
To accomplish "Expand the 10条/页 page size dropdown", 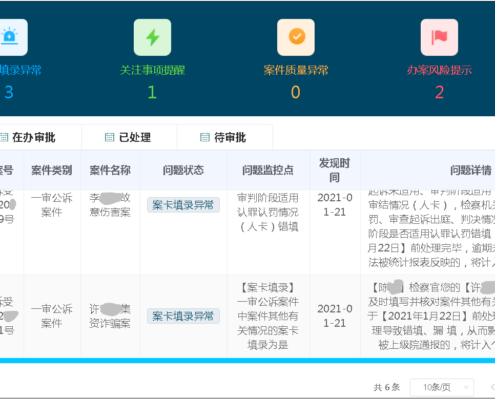I will pyautogui.click(x=442, y=387).
